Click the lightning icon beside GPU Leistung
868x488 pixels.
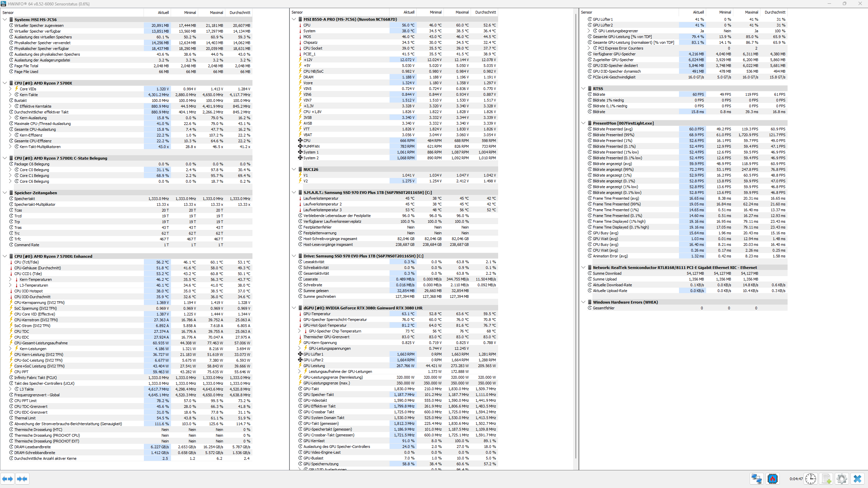[300, 366]
